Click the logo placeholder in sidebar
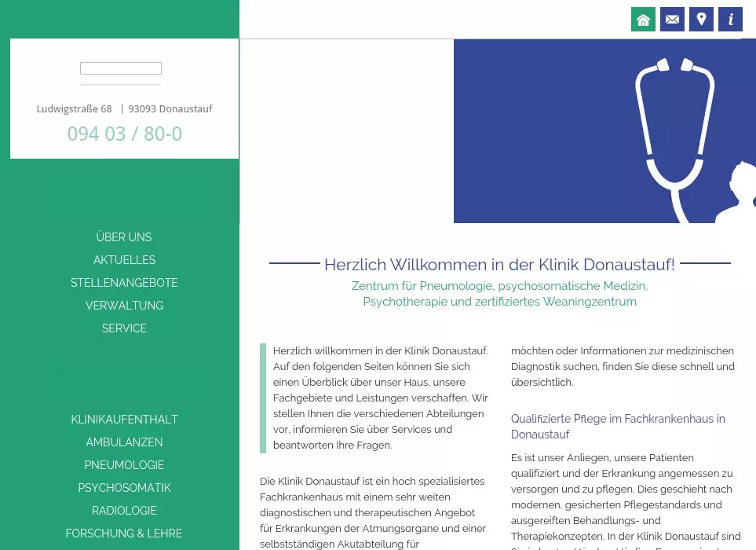The image size is (756, 550). 121,68
